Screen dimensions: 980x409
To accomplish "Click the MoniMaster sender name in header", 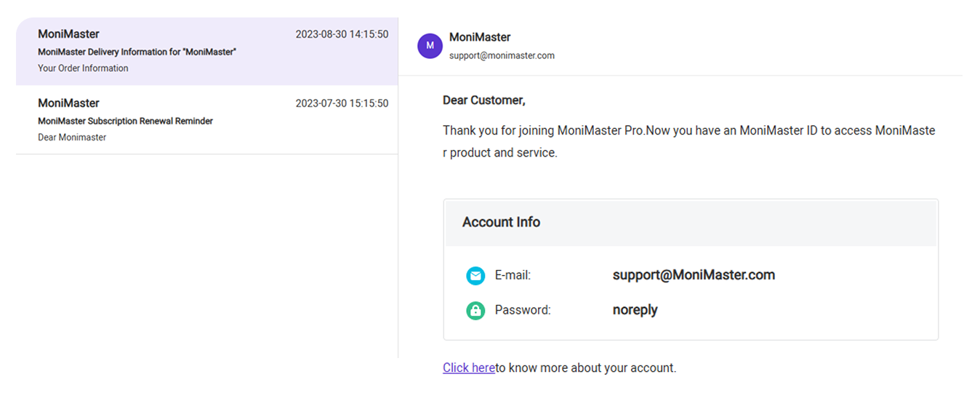I will coord(480,37).
